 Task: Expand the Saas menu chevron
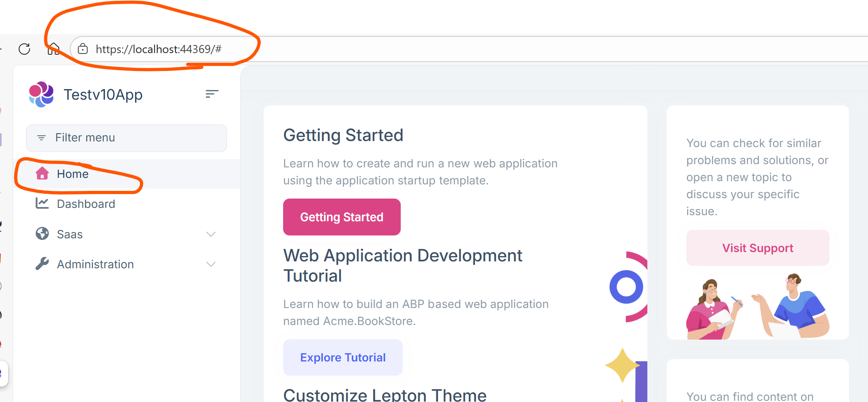tap(211, 234)
